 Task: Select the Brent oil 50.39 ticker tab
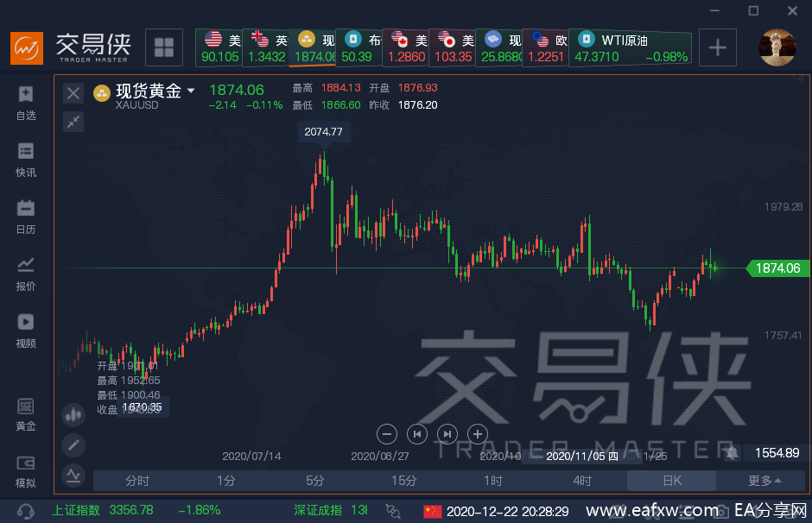tap(358, 47)
